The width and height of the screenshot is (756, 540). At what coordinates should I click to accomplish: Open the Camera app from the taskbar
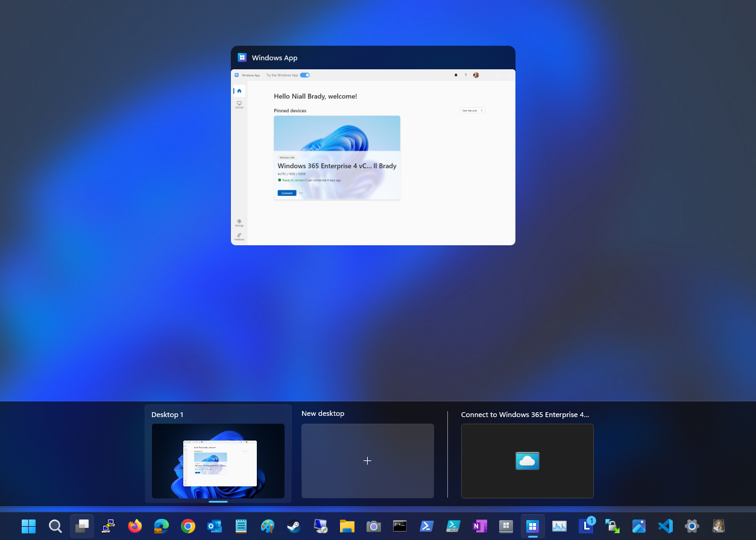(373, 526)
